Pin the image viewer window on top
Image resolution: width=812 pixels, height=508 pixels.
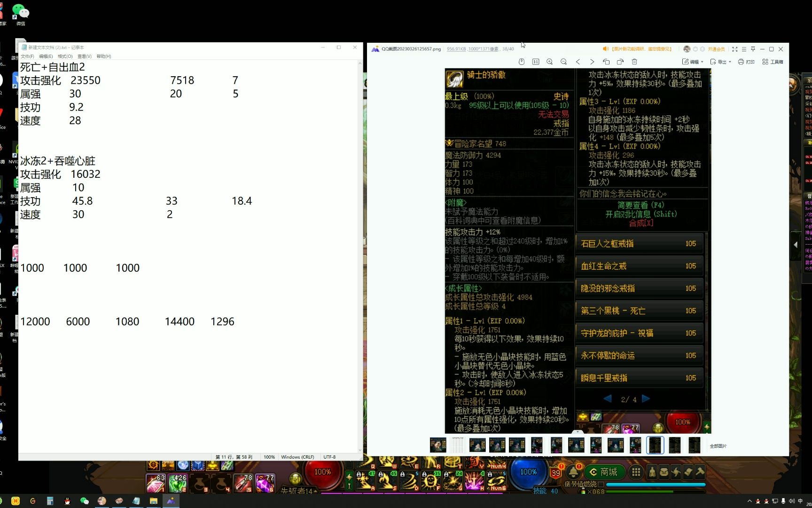pos(753,49)
